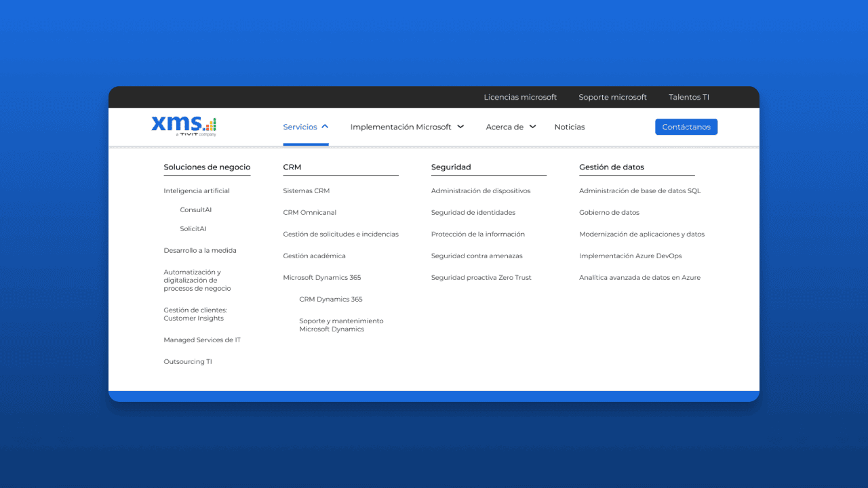Open Soporte microsoft link
Viewport: 868px width, 488px height.
(612, 97)
